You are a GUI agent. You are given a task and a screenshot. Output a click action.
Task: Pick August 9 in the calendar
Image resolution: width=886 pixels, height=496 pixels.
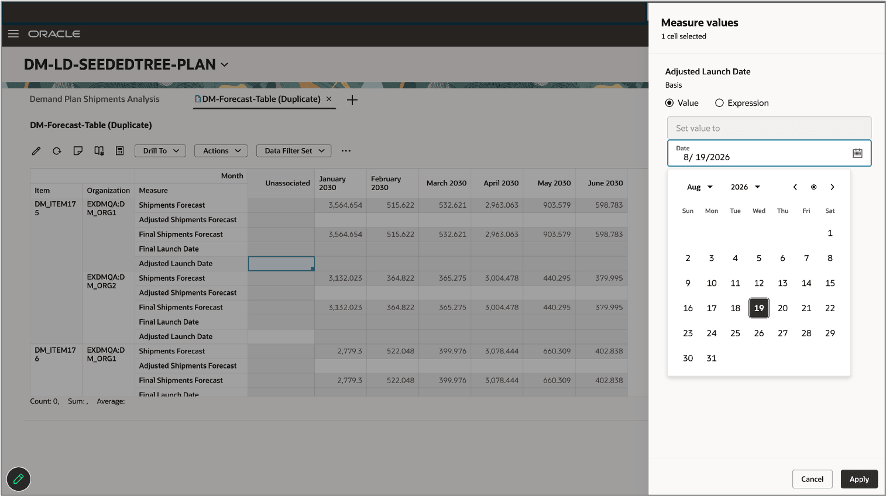(688, 283)
